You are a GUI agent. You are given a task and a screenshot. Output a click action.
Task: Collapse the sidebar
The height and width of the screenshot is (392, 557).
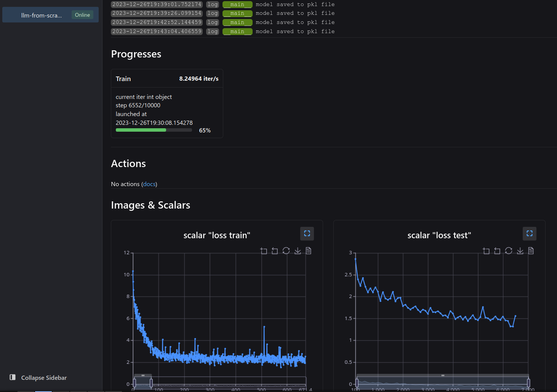click(38, 378)
